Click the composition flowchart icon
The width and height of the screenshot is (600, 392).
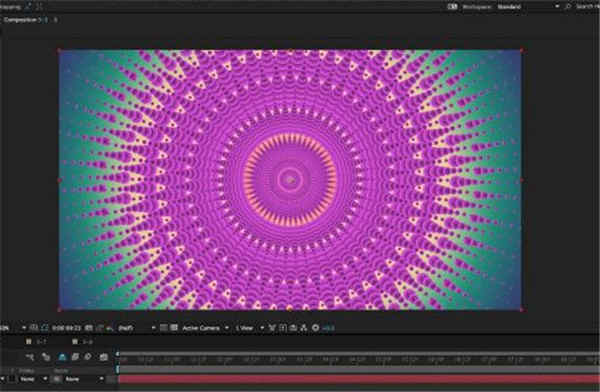pyautogui.click(x=304, y=328)
